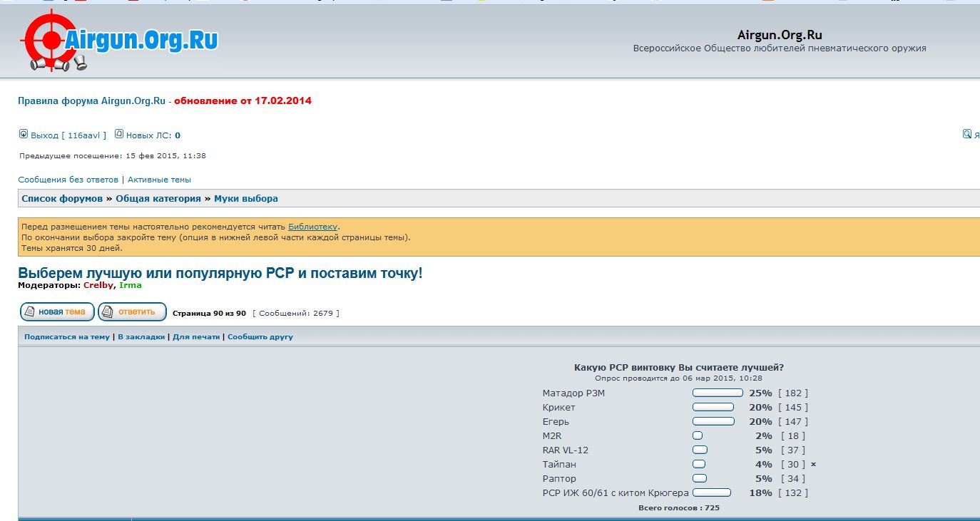Image resolution: width=980 pixels, height=521 pixels.
Task: Log out via 'Выход [ 116aavl ]' link
Action: (68, 135)
